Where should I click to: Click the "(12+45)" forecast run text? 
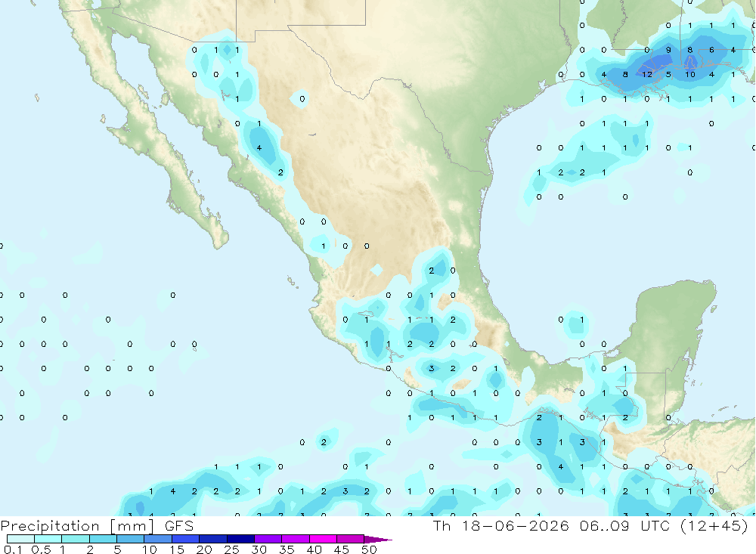point(714,525)
